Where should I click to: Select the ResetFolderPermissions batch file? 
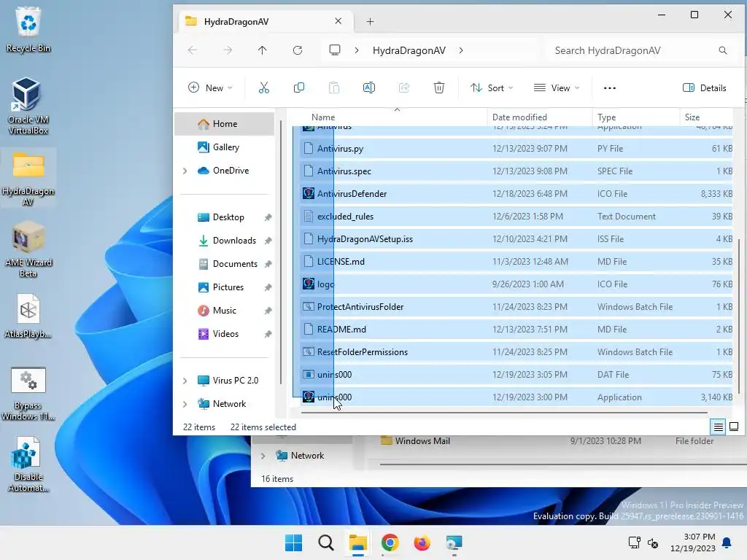(517, 352)
